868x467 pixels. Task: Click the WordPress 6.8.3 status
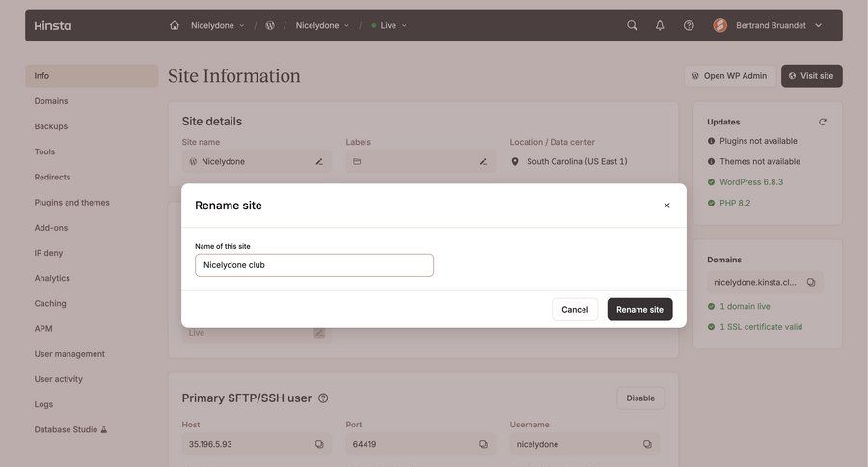coord(751,182)
